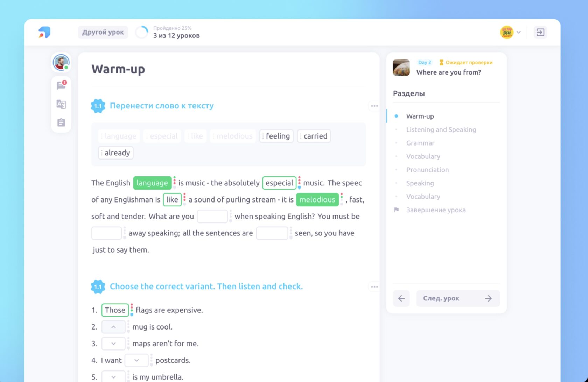Open the Vocabulary section after Speaking

423,197
